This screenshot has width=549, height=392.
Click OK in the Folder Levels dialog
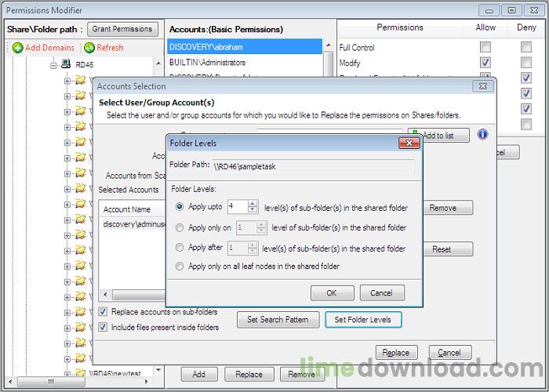click(332, 292)
